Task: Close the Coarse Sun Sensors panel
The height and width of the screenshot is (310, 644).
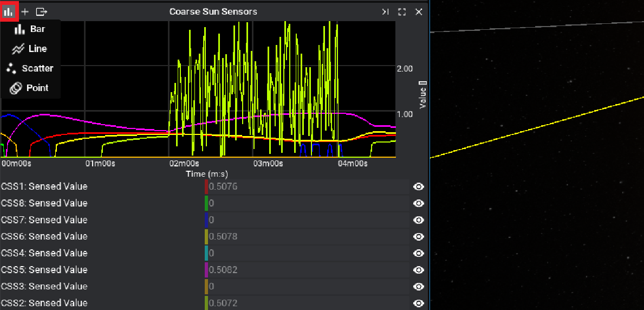Action: [x=419, y=11]
